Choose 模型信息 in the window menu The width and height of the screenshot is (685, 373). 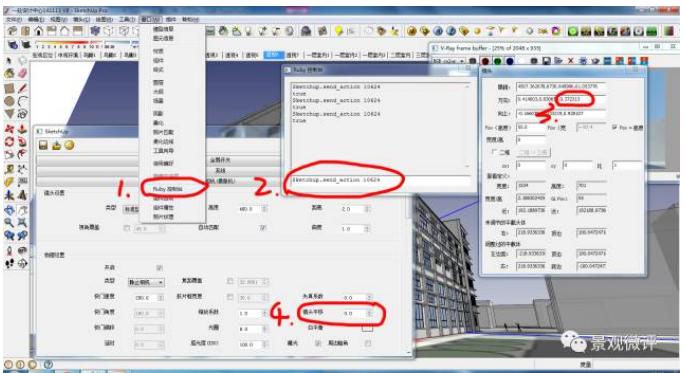(x=163, y=29)
